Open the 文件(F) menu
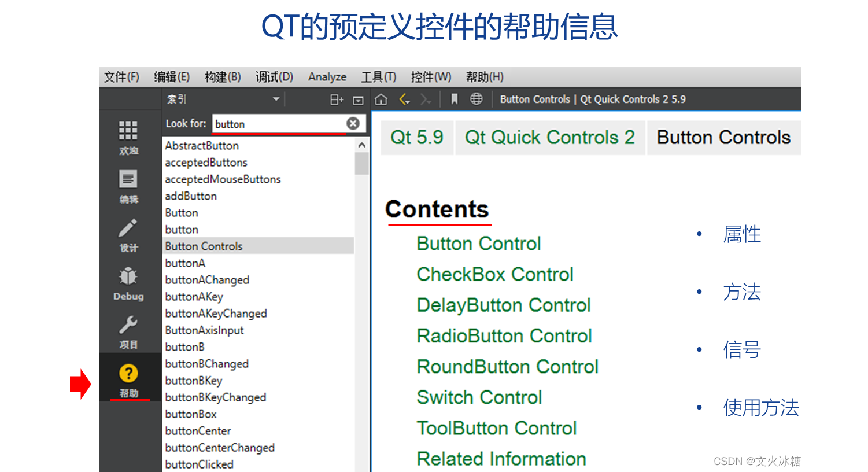Screen dimensions: 868x472 [121, 76]
